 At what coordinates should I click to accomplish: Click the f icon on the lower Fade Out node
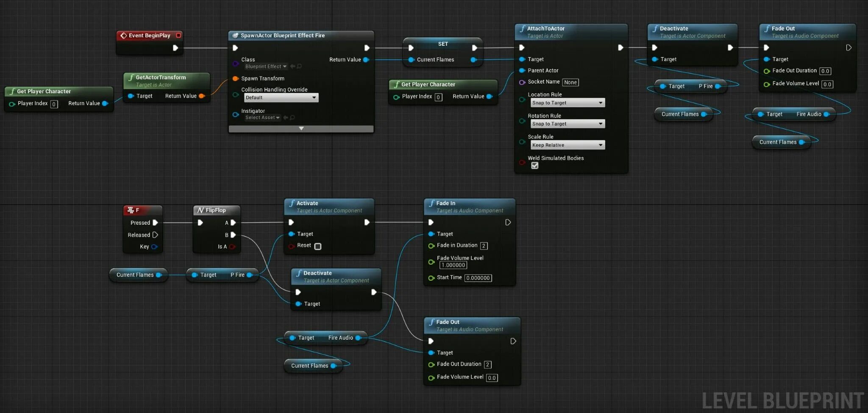click(432, 322)
